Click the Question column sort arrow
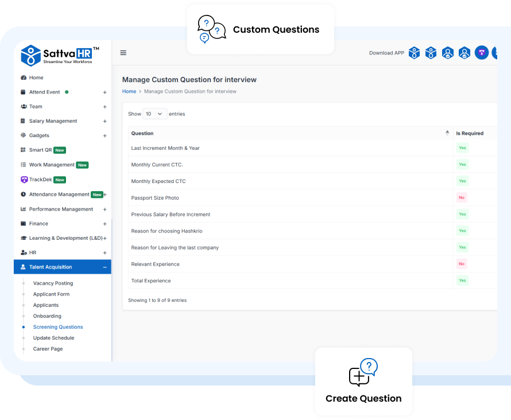The height and width of the screenshot is (420, 511). (x=447, y=133)
